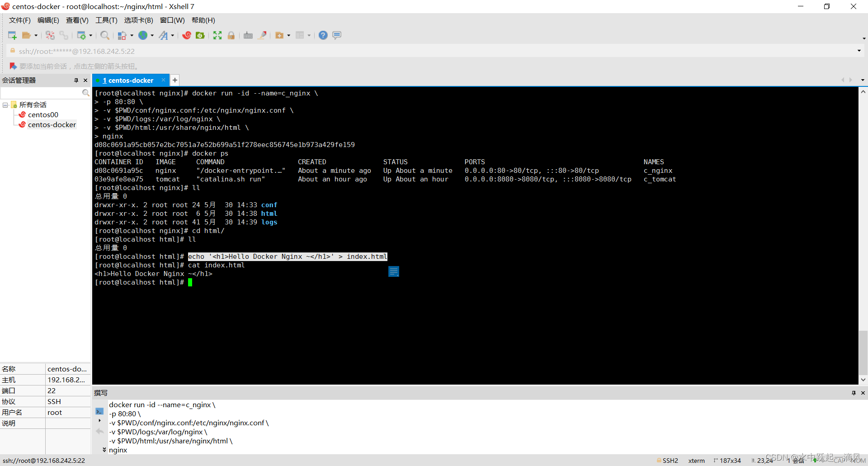Image resolution: width=868 pixels, height=466 pixels.
Task: Pin the session manager panel
Action: point(76,80)
